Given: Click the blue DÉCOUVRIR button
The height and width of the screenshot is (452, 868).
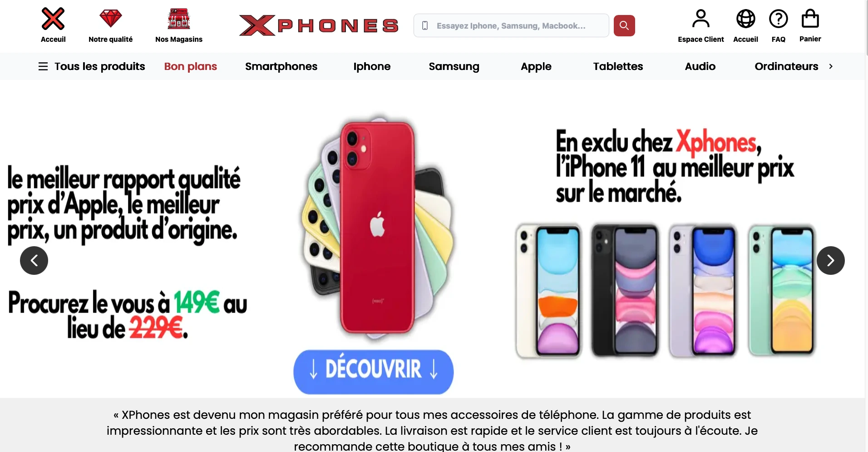Looking at the screenshot, I should [x=373, y=372].
